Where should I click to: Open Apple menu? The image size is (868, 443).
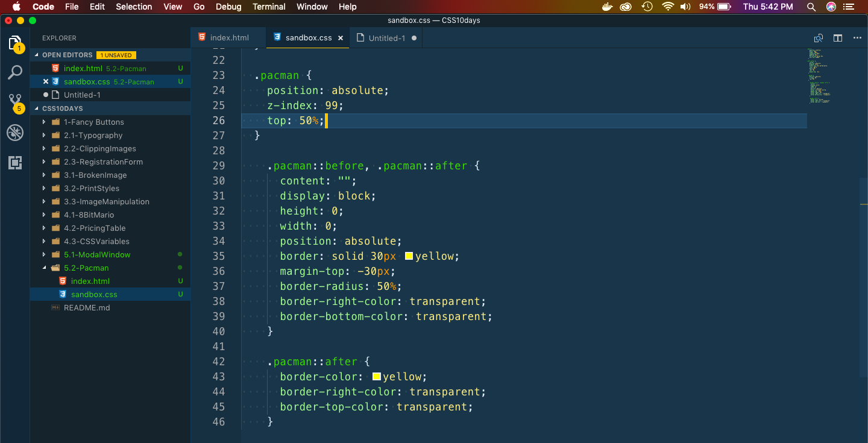point(16,7)
